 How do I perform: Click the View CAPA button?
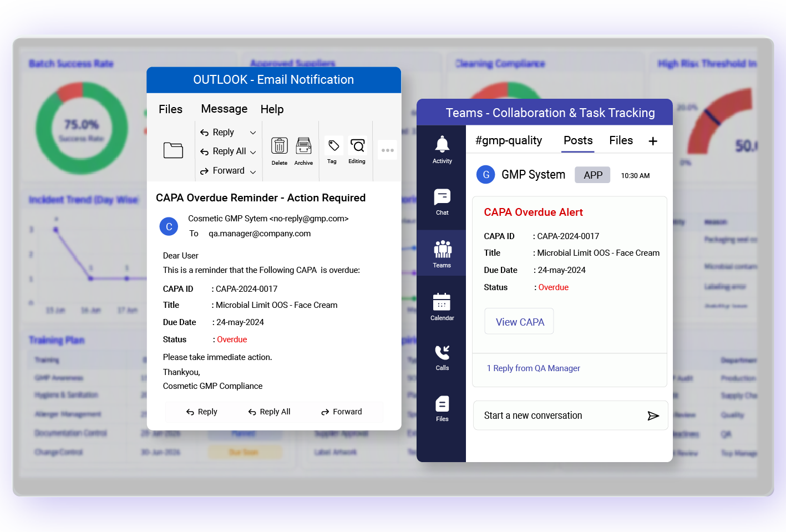pos(519,322)
